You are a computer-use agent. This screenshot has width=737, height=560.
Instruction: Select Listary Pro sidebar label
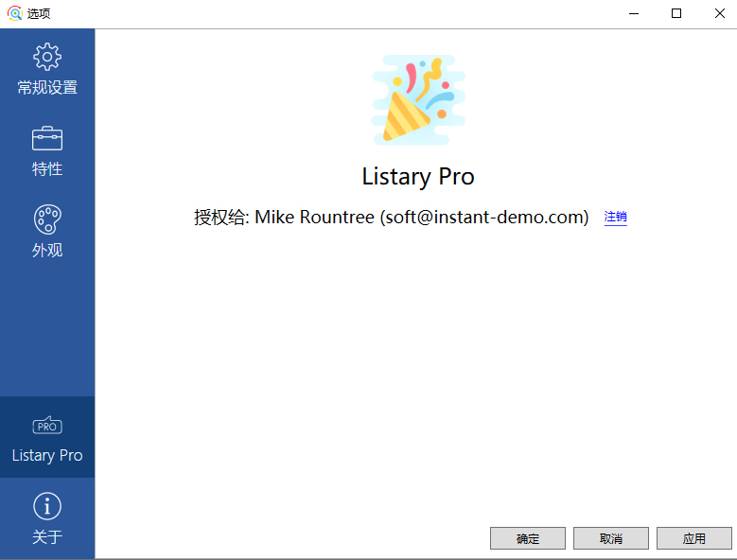coord(47,456)
